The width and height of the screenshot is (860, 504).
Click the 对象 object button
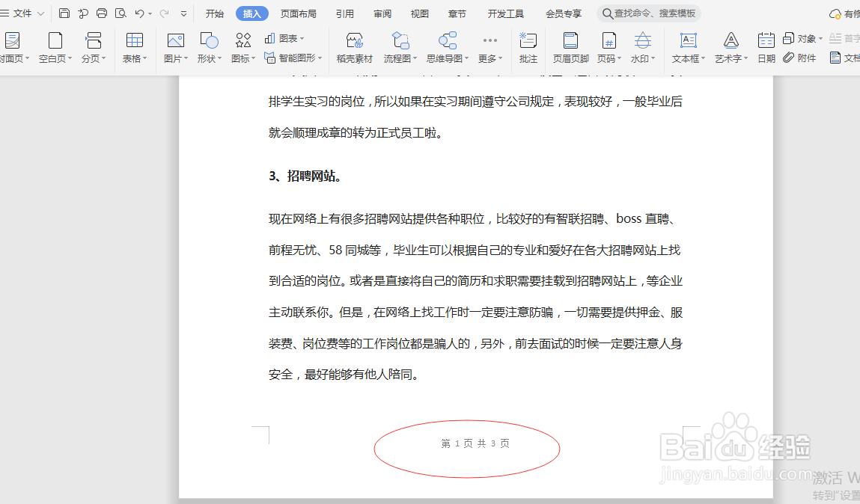click(x=802, y=38)
